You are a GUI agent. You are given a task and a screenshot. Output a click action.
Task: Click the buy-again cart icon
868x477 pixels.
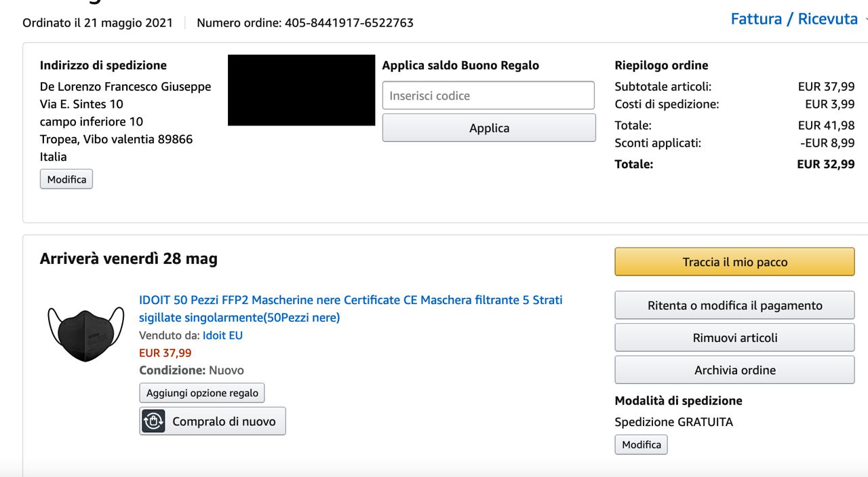point(153,421)
